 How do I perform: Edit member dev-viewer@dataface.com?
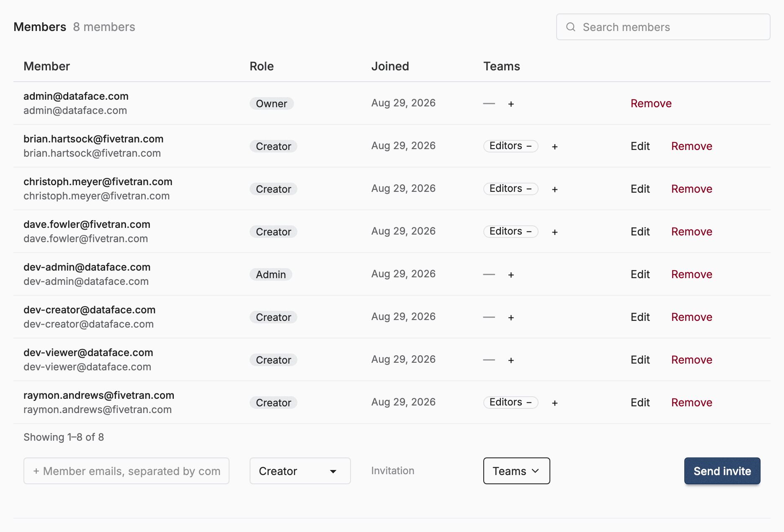[640, 360]
